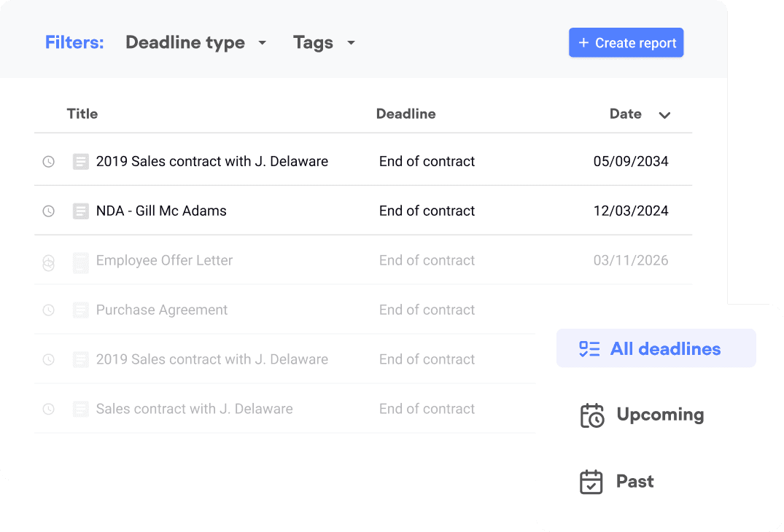Click document icon of first 2019 Sales contract row

(80, 161)
